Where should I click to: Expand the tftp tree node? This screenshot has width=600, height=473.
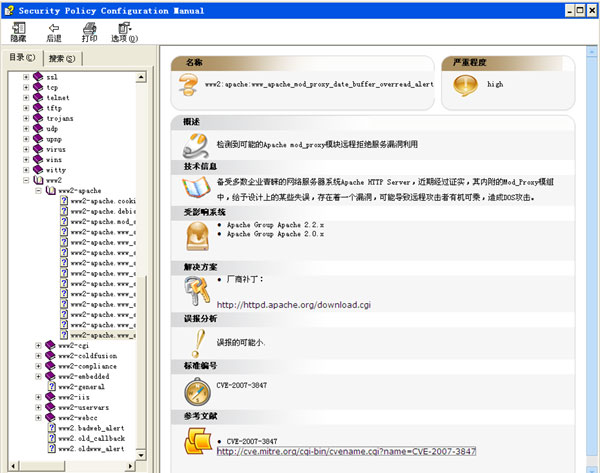tap(26, 108)
